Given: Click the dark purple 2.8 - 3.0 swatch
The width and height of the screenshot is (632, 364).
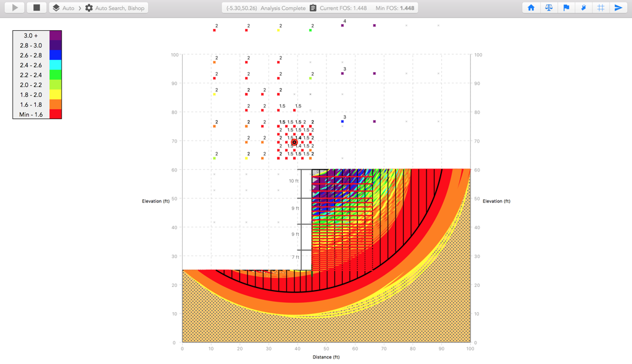Looking at the screenshot, I should [56, 45].
